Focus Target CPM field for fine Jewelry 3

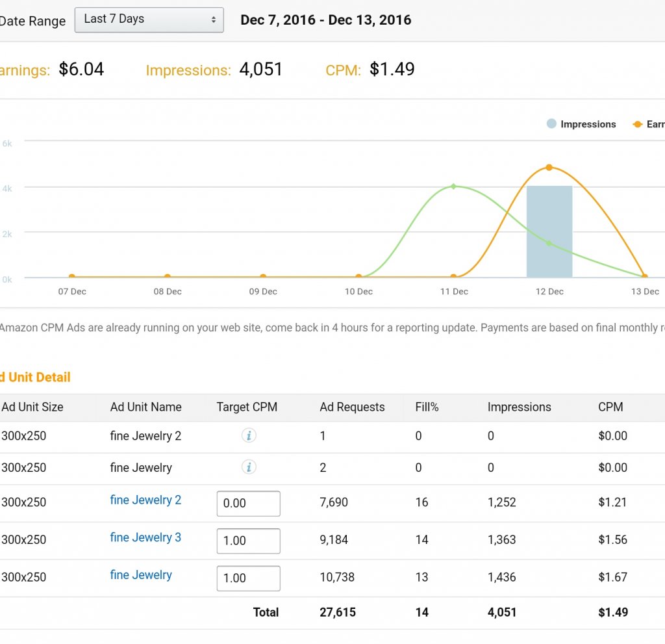[x=248, y=541]
